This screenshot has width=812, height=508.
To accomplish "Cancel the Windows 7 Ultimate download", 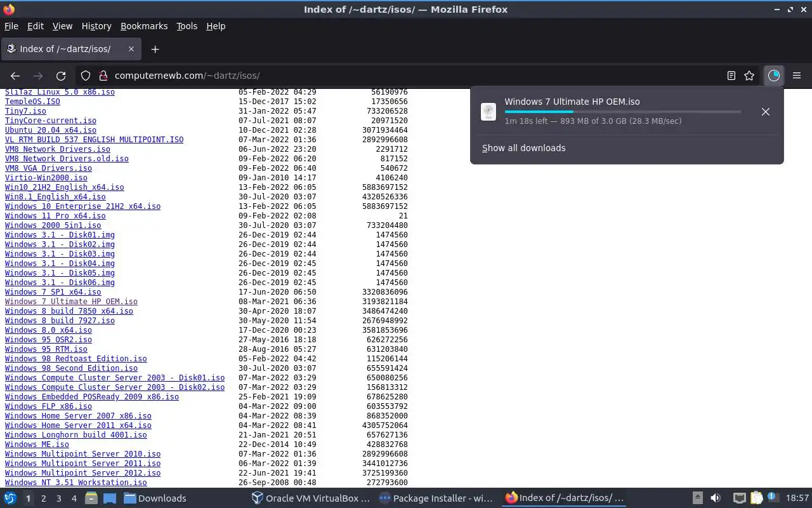I will pyautogui.click(x=766, y=112).
